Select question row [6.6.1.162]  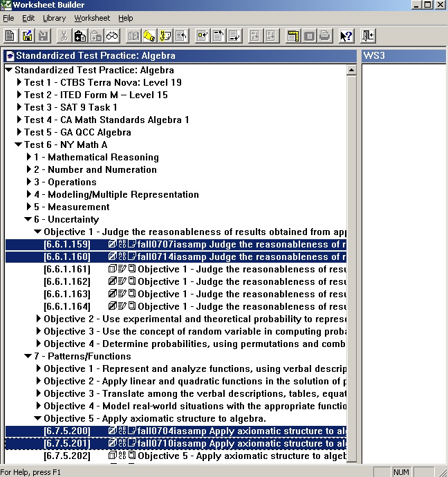[176, 282]
